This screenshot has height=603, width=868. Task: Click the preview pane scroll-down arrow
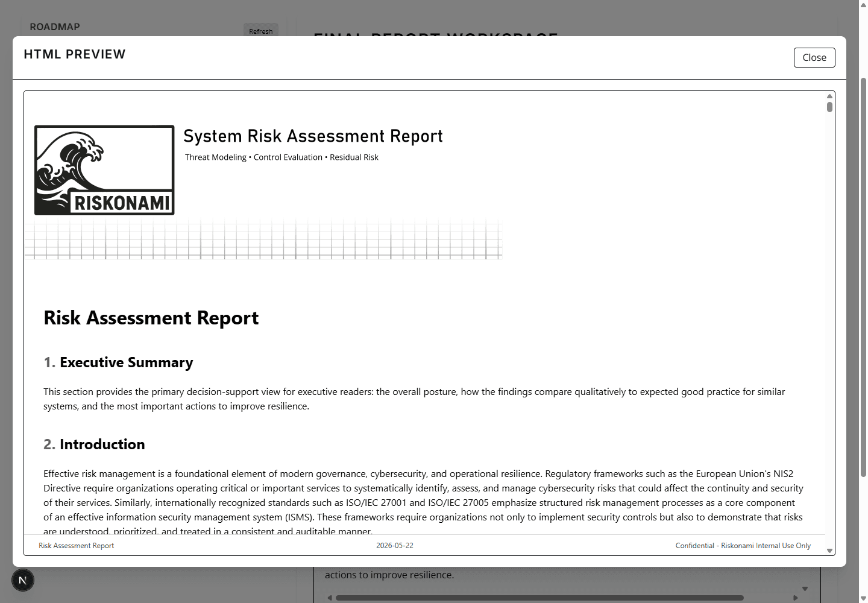[x=829, y=551]
